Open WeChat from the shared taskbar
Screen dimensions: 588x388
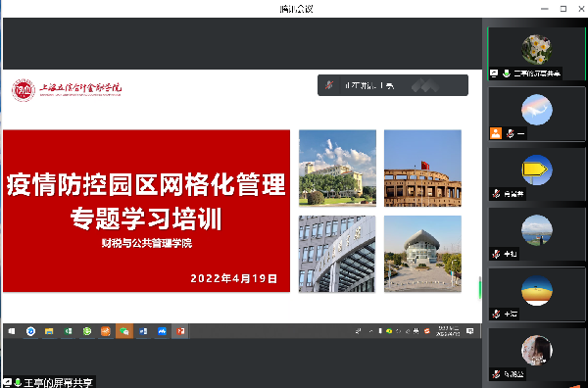[124, 331]
